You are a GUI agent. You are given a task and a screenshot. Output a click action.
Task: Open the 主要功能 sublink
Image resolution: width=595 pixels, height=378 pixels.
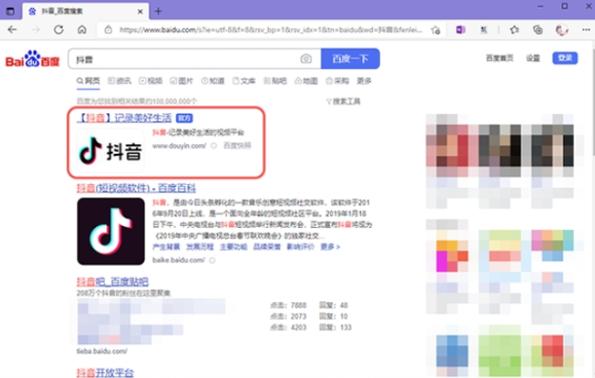point(233,247)
